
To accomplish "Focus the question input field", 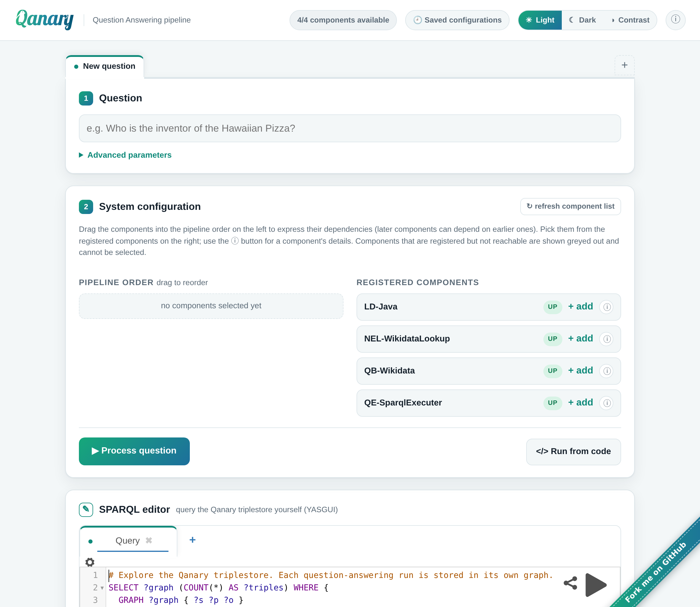I will point(350,128).
